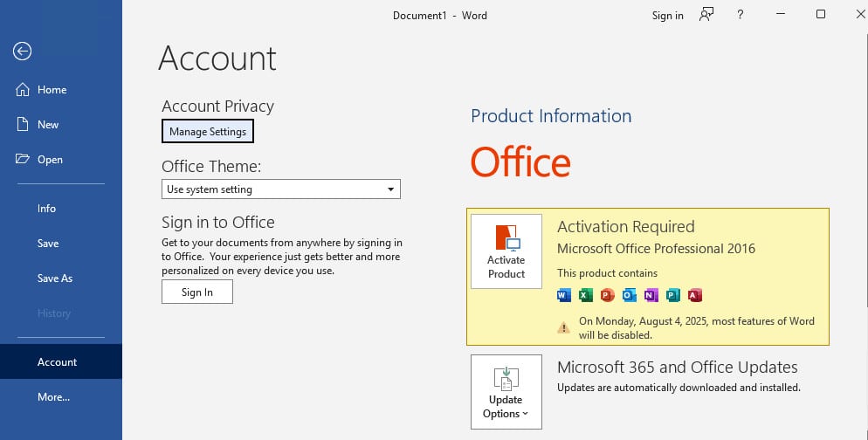Click the PowerPoint app icon under product contents

point(607,295)
